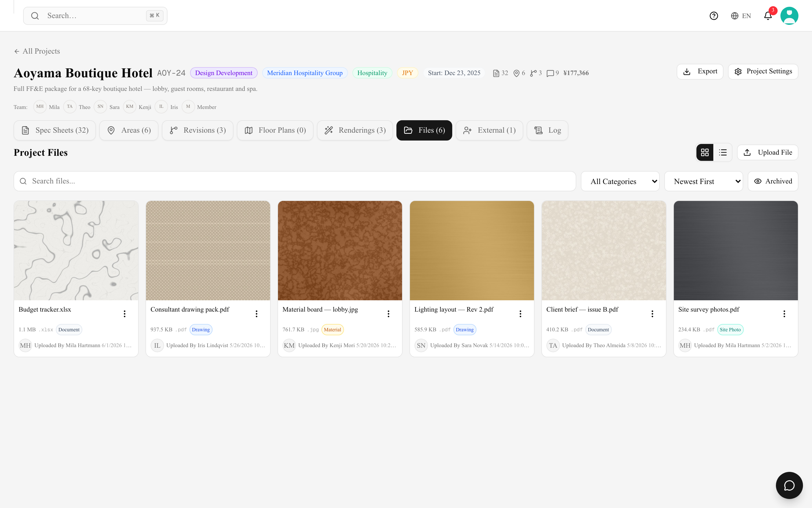Click Upload File button

pyautogui.click(x=768, y=152)
